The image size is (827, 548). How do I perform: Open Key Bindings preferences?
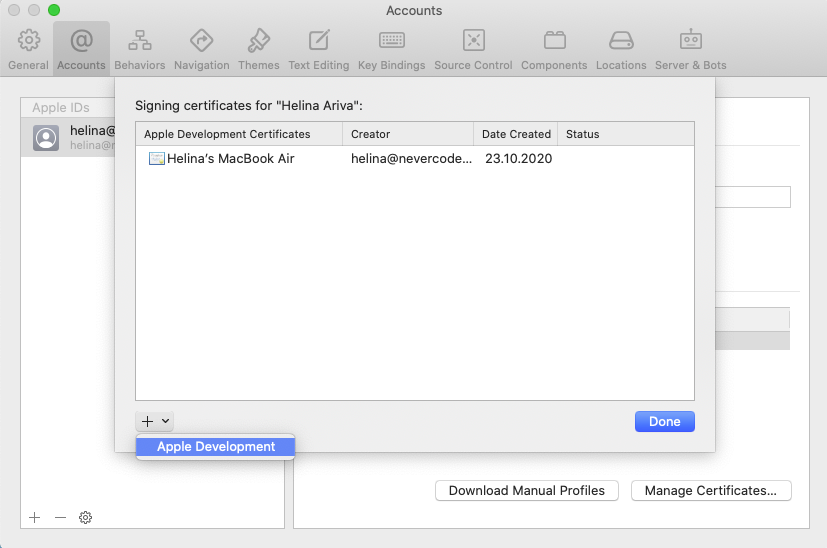click(x=391, y=50)
